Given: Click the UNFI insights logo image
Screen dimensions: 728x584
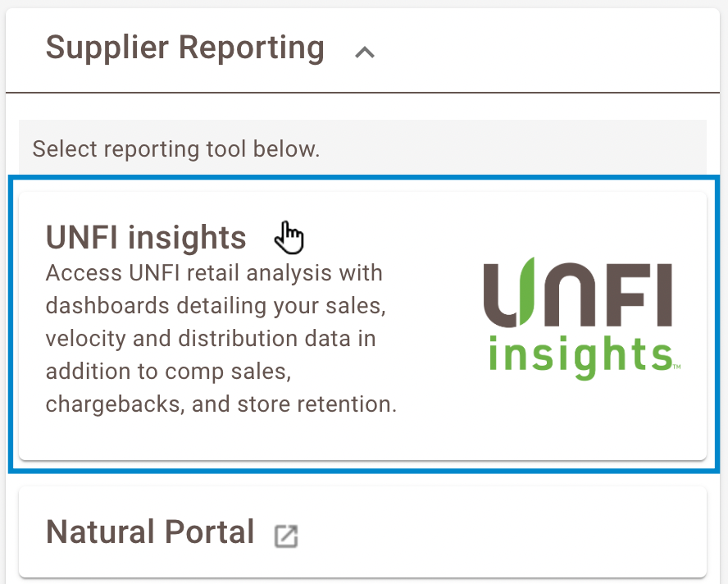Looking at the screenshot, I should click(x=578, y=318).
